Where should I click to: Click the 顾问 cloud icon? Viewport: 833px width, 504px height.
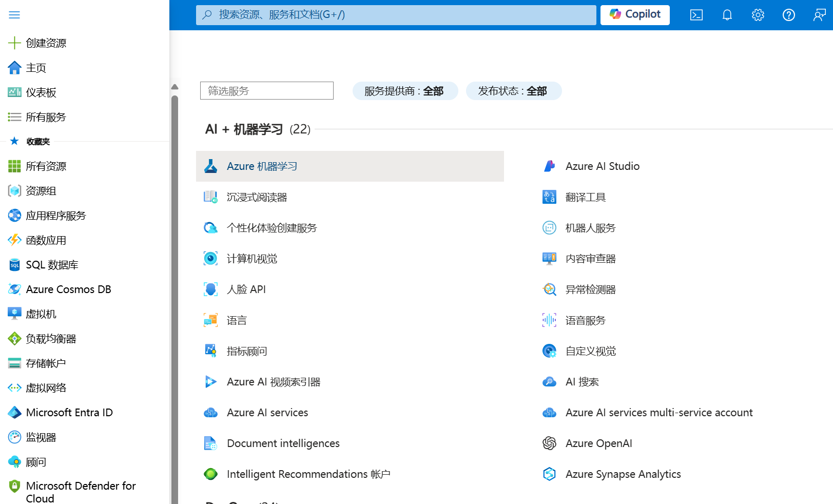point(14,462)
